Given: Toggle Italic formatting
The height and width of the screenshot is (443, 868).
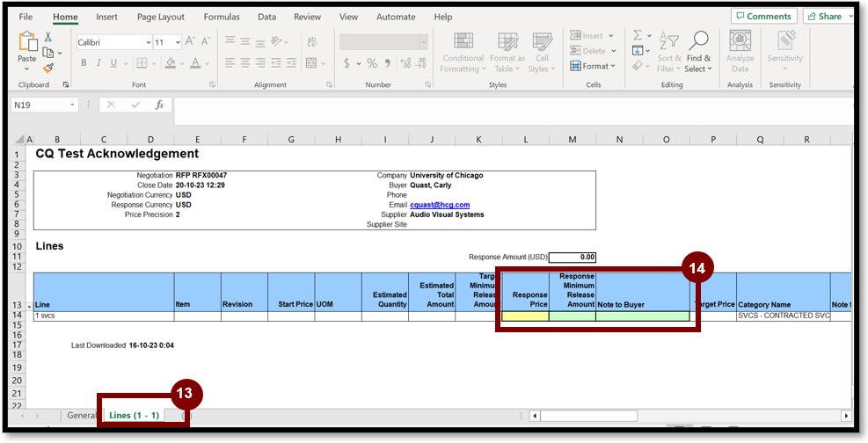Looking at the screenshot, I should point(98,63).
